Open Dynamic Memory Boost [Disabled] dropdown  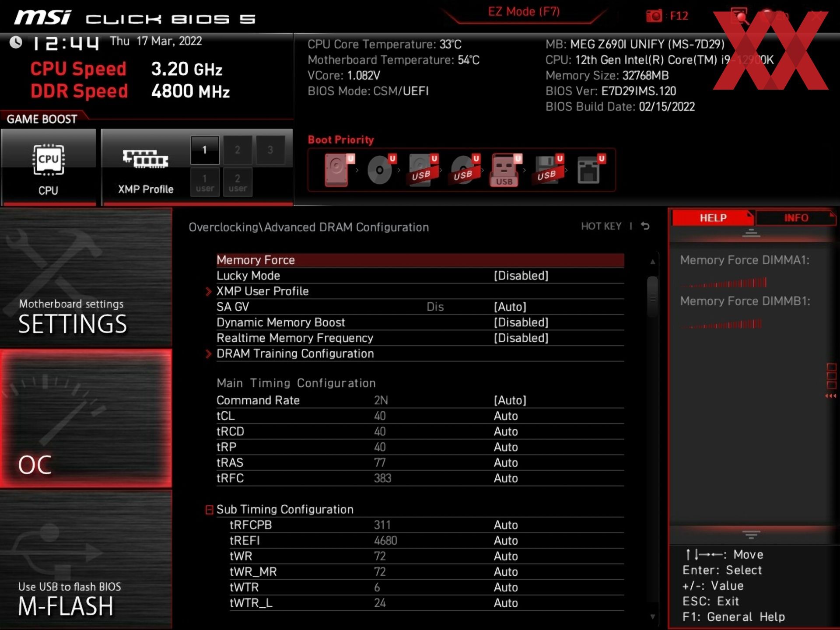[521, 322]
